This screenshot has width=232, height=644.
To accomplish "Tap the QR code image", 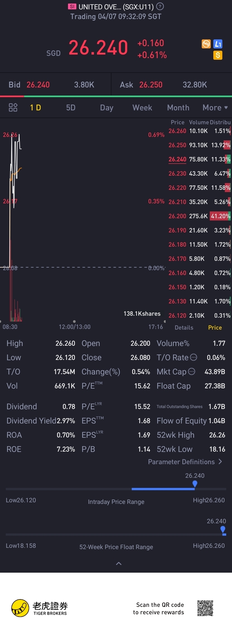I will coord(205,608).
